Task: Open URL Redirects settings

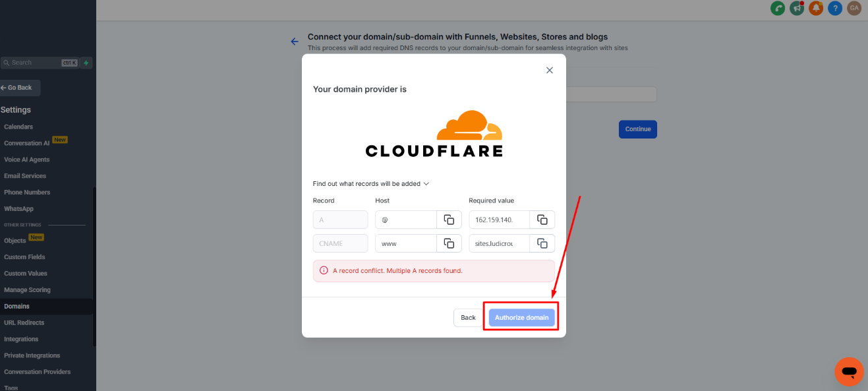Action: coord(24,323)
